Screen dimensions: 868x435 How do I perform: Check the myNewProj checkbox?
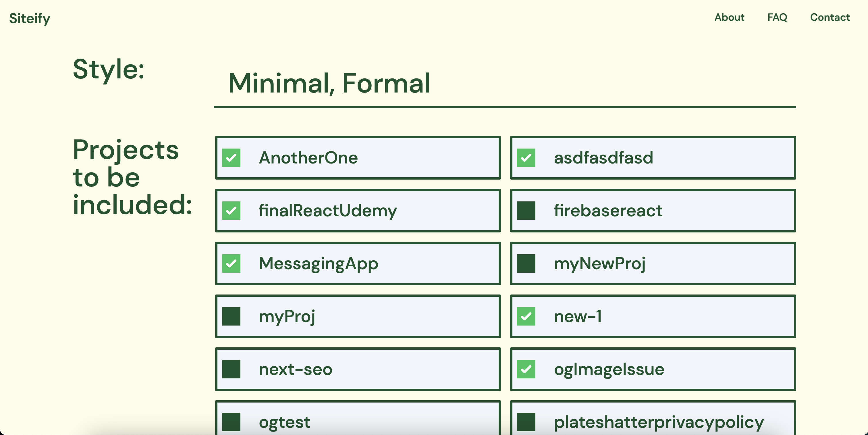point(526,263)
